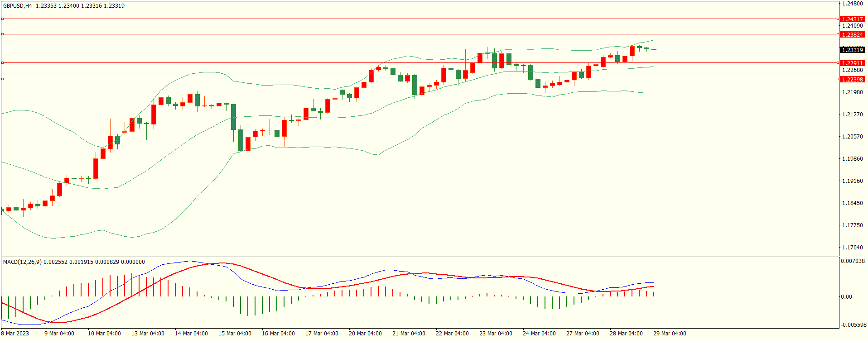Select the red 1.24317 price tag
This screenshot has width=868, height=339.
852,19
